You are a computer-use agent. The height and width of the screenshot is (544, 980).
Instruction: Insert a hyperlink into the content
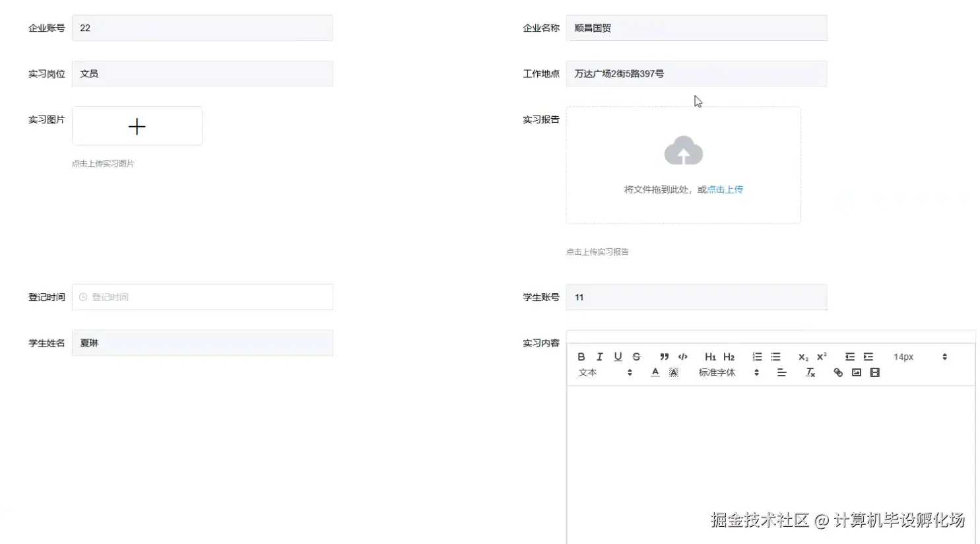[x=837, y=372]
